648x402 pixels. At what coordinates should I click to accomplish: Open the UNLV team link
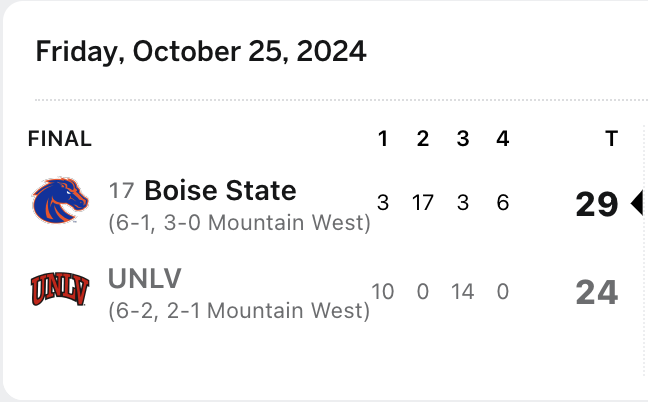(145, 278)
